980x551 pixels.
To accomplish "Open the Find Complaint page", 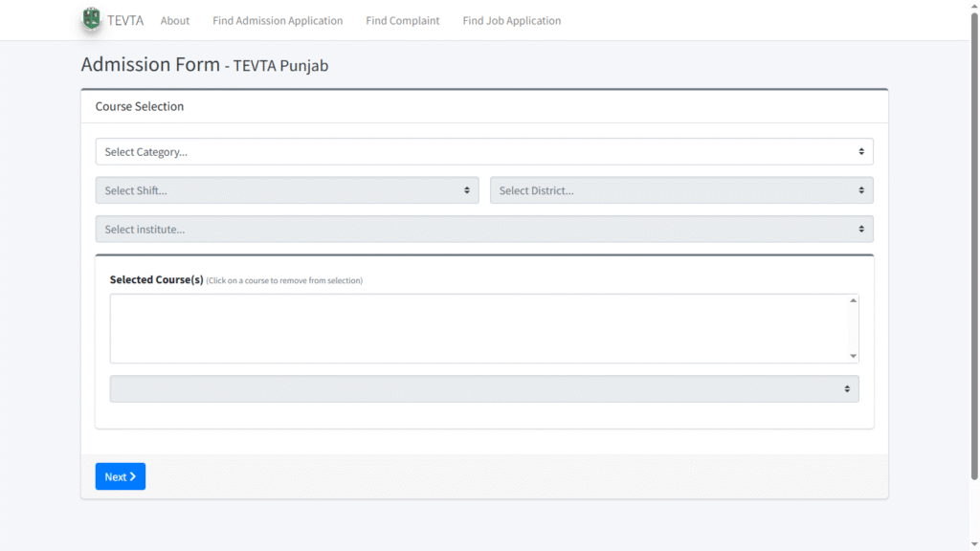I will coord(403,21).
